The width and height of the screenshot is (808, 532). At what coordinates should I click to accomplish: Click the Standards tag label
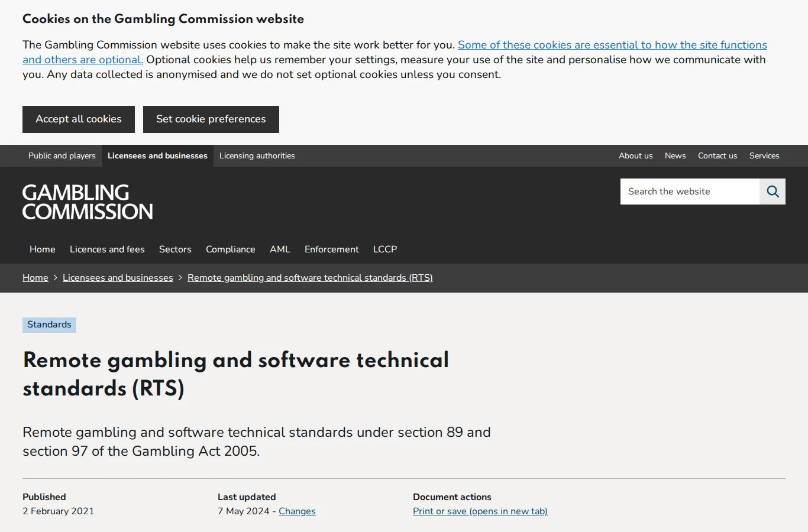point(49,325)
